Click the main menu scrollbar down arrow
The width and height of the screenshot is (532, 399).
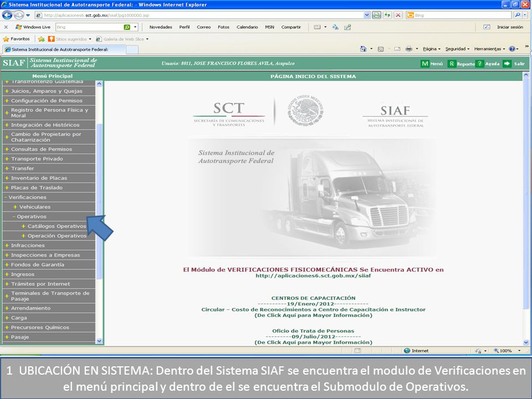pyautogui.click(x=99, y=341)
